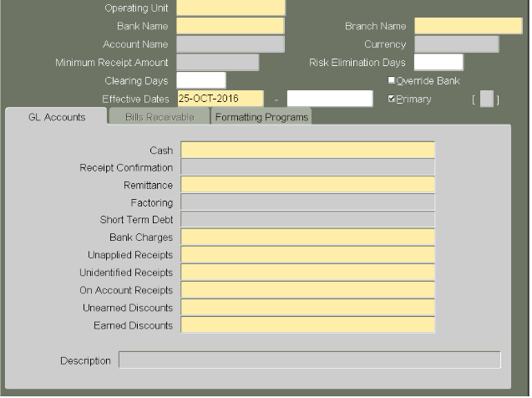Open the Formatting Programs tab
The height and width of the screenshot is (398, 532).
pyautogui.click(x=261, y=117)
